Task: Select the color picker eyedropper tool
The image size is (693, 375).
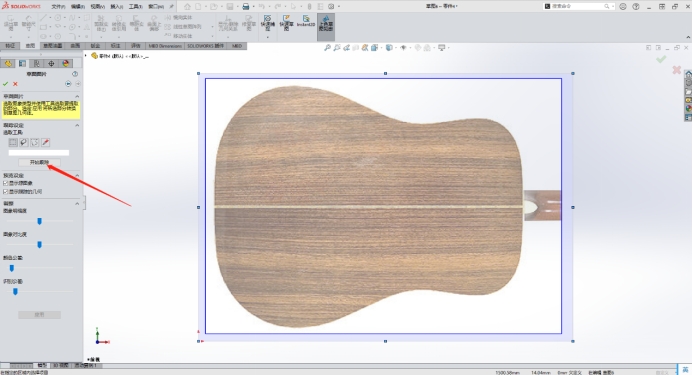Action: pos(46,142)
